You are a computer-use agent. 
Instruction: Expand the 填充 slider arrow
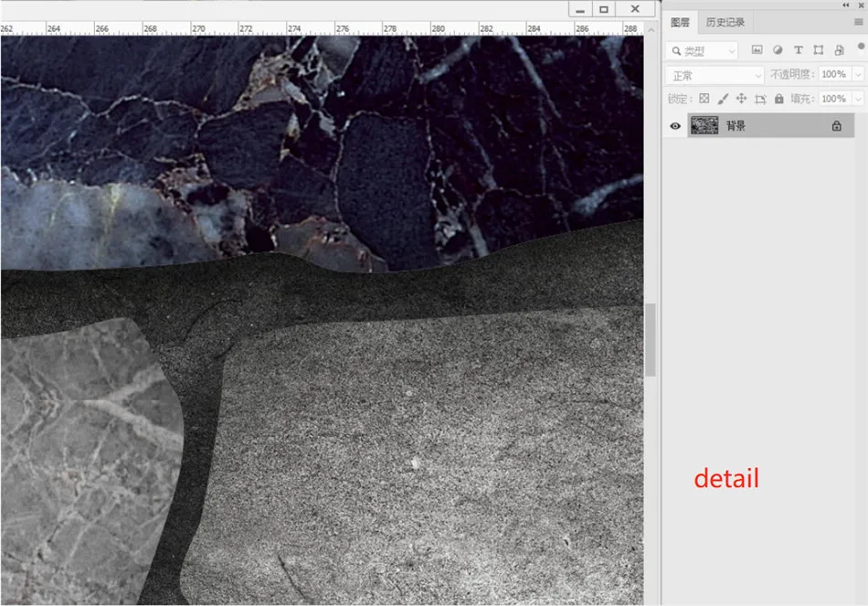(x=858, y=99)
